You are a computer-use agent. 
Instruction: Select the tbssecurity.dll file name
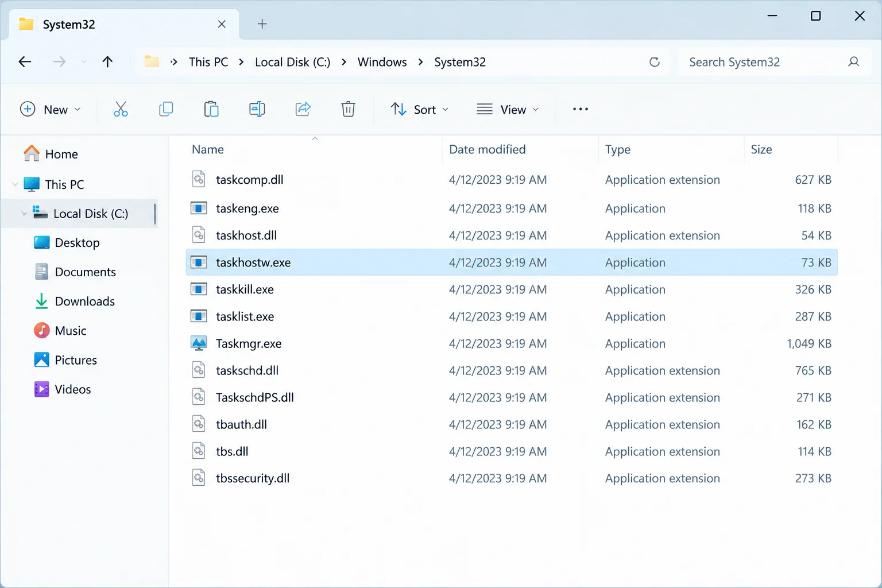(253, 478)
